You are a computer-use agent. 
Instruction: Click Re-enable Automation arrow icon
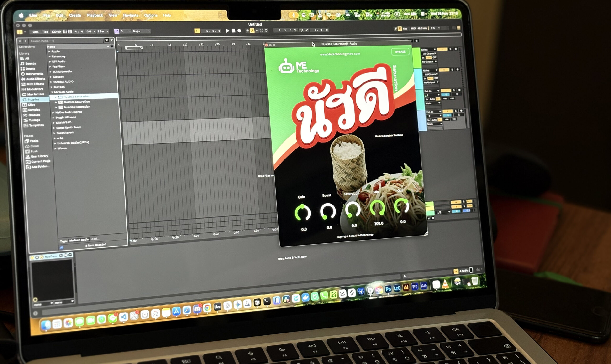257,31
